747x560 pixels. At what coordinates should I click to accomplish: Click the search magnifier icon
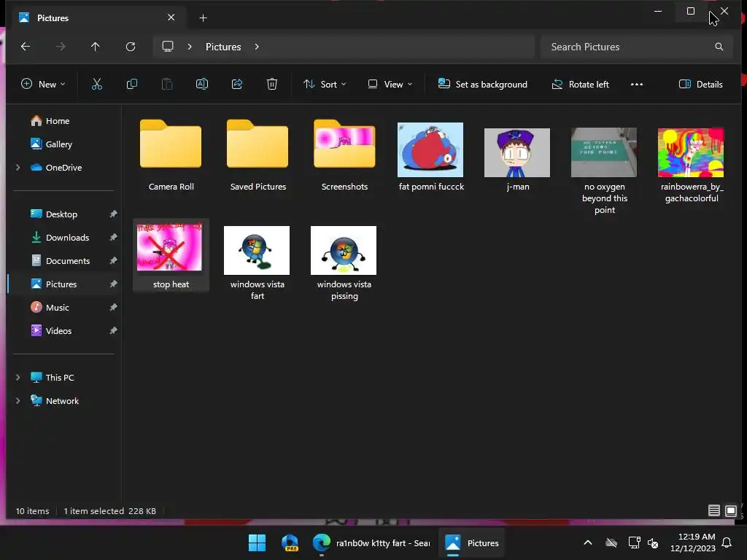point(719,47)
